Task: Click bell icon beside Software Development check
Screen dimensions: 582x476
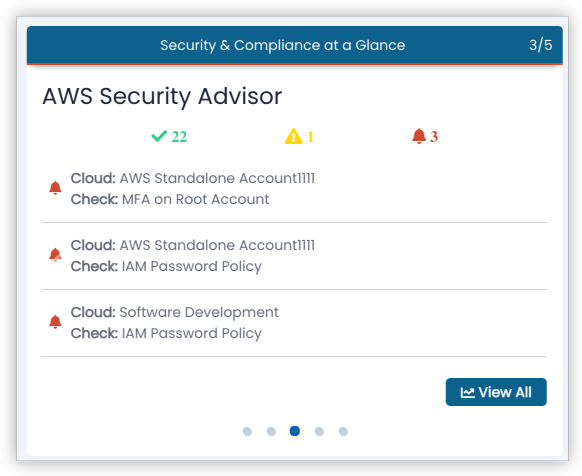Action: point(55,322)
